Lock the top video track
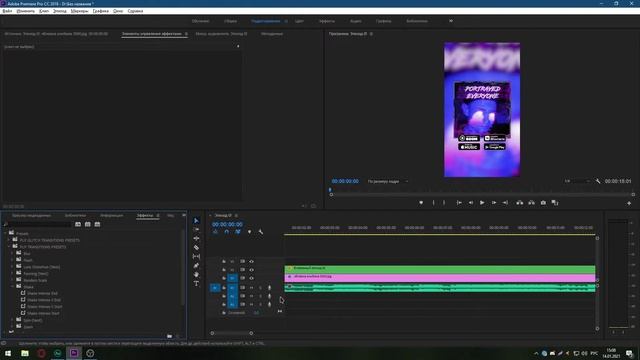 click(224, 261)
